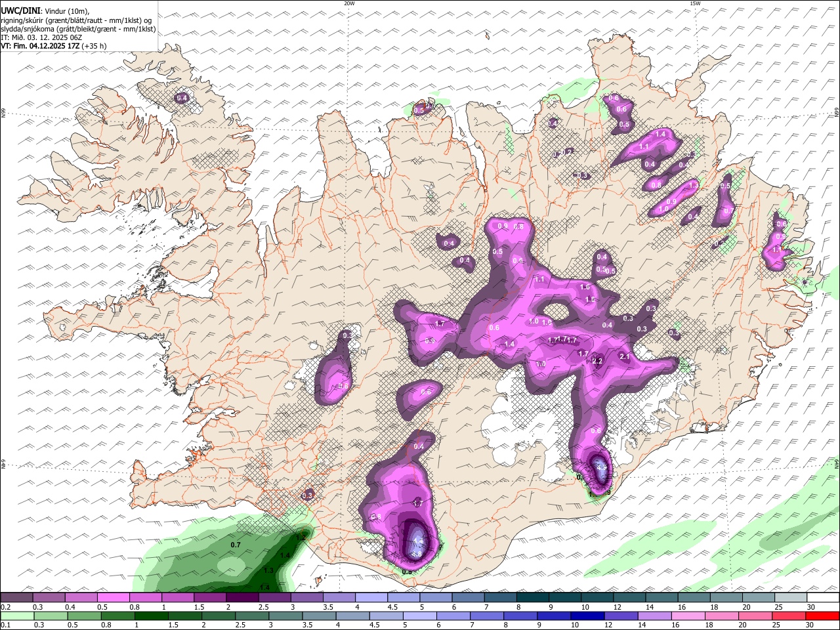This screenshot has width=840, height=630.
Task: Click the VT: Fim. 04.12.2025 17Z (+35 h) line
Action: (54, 46)
